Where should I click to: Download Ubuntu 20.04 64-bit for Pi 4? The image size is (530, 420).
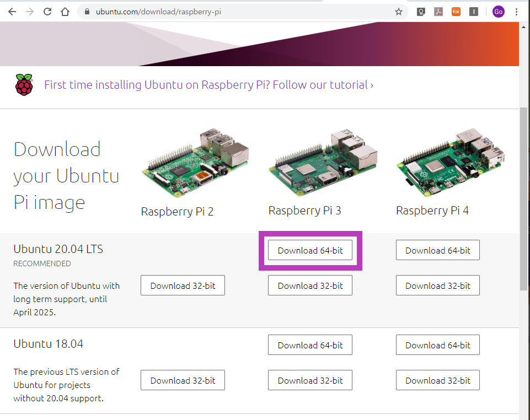pyautogui.click(x=438, y=250)
